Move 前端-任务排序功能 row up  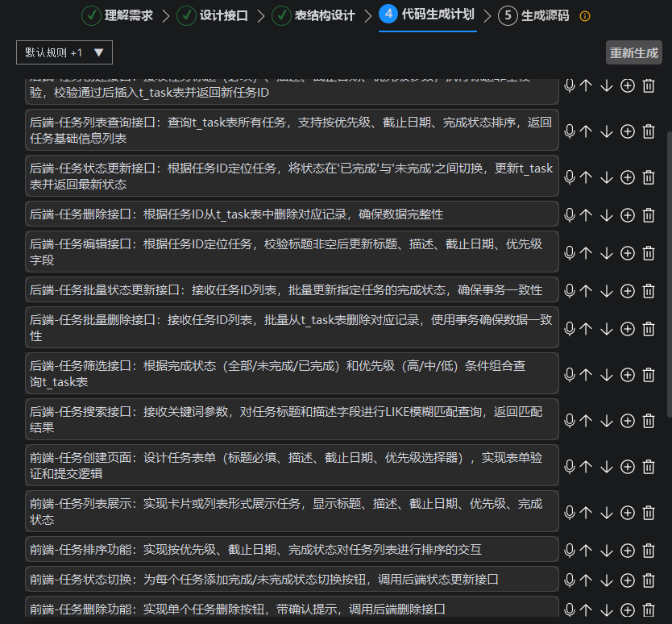[587, 550]
